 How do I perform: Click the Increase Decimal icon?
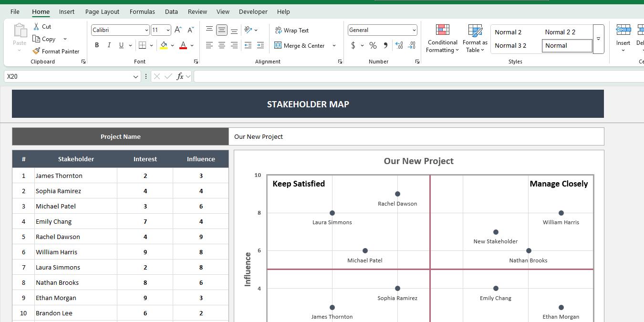(x=399, y=45)
